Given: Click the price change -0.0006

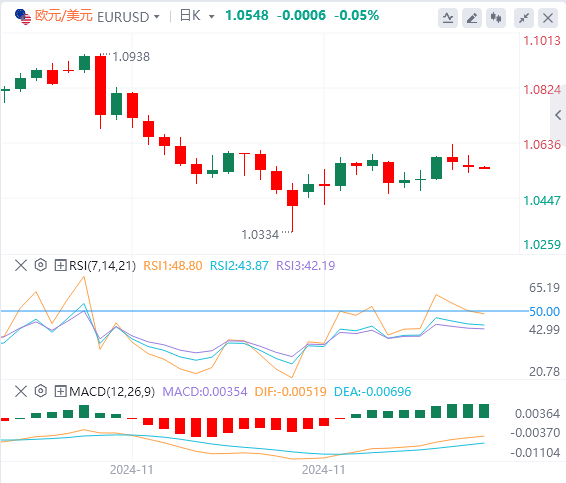Looking at the screenshot, I should pyautogui.click(x=301, y=16).
